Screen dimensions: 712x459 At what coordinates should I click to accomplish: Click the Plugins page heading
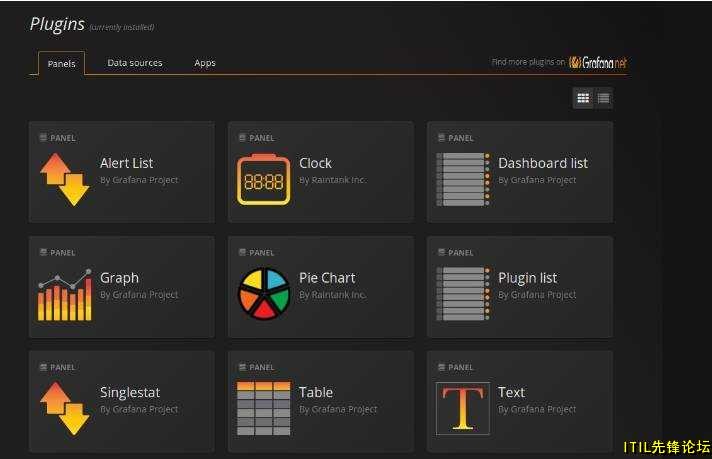tap(57, 24)
